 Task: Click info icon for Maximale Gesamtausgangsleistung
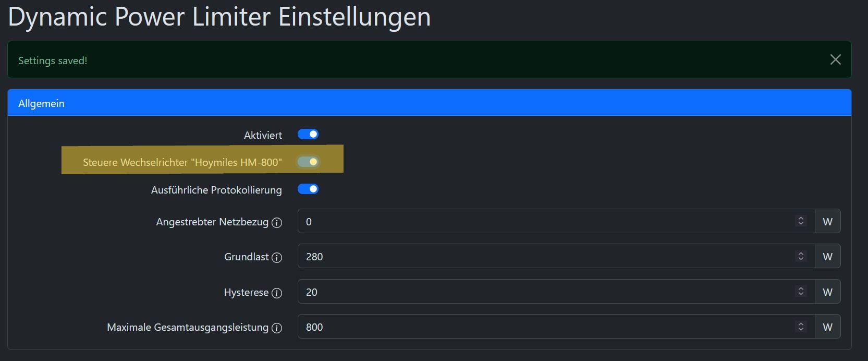[x=277, y=328]
